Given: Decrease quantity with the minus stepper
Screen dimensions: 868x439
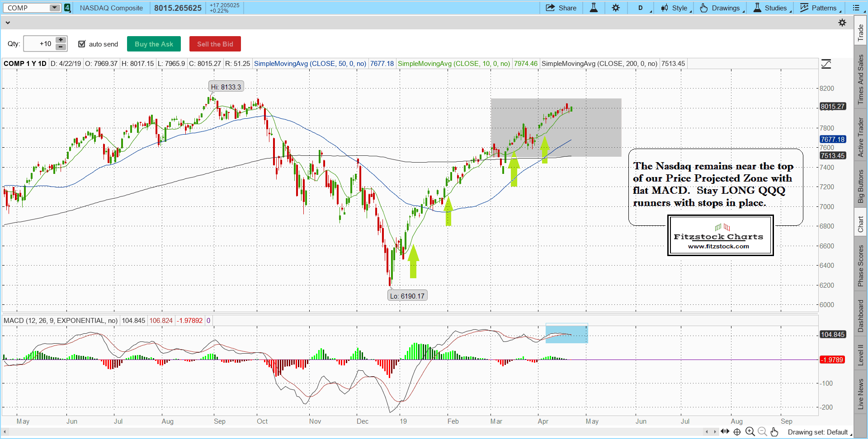Looking at the screenshot, I should (61, 47).
